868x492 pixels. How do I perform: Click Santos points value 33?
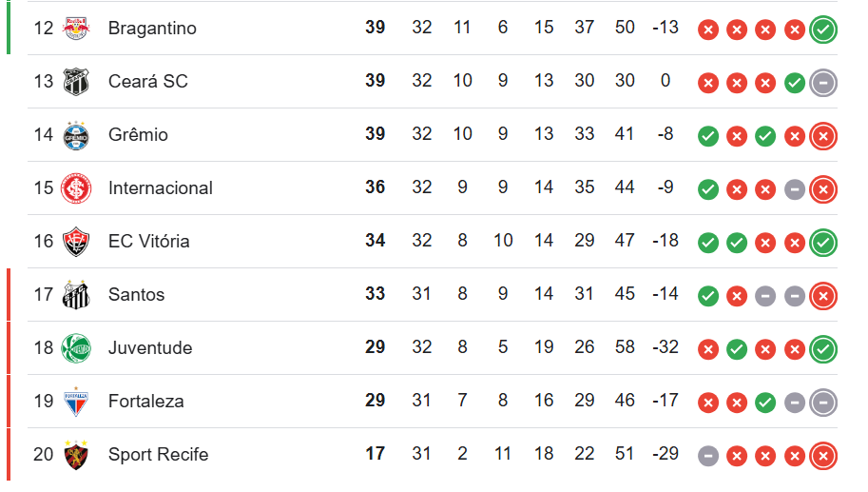[x=376, y=295]
